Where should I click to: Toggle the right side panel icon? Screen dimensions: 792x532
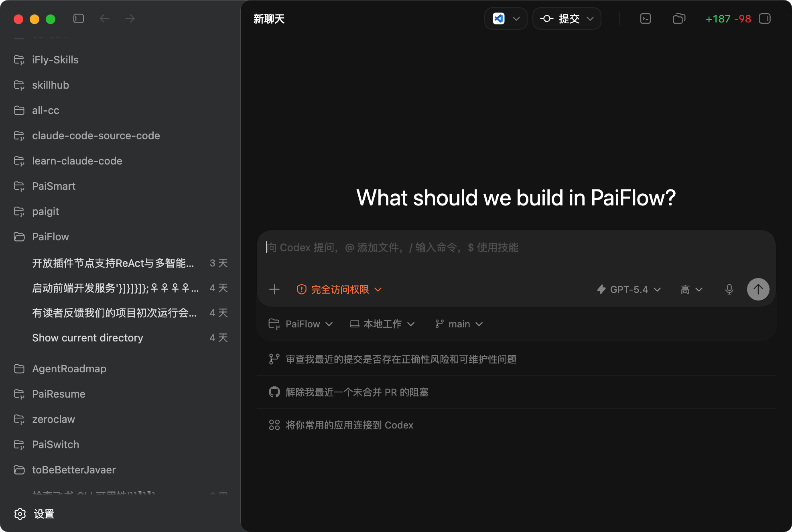click(765, 18)
